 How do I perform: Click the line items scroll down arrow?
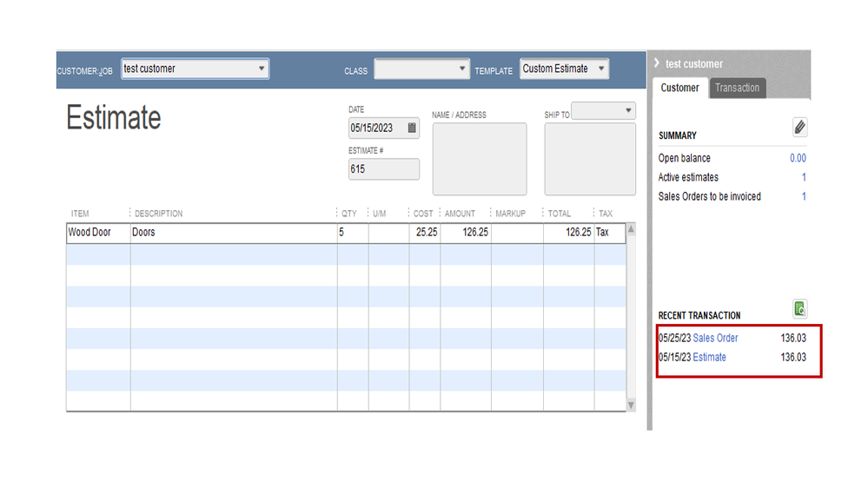click(x=631, y=406)
